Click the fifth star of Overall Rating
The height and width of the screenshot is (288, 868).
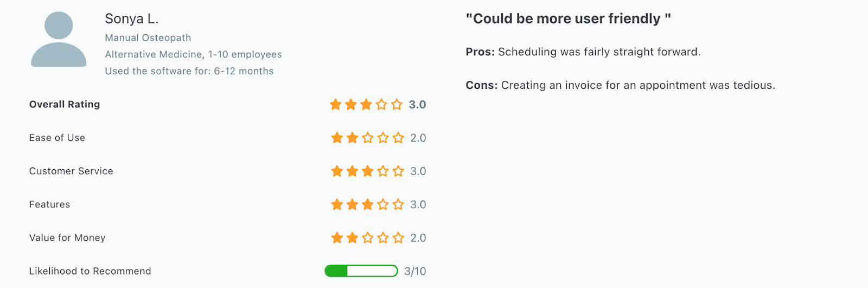click(x=397, y=104)
